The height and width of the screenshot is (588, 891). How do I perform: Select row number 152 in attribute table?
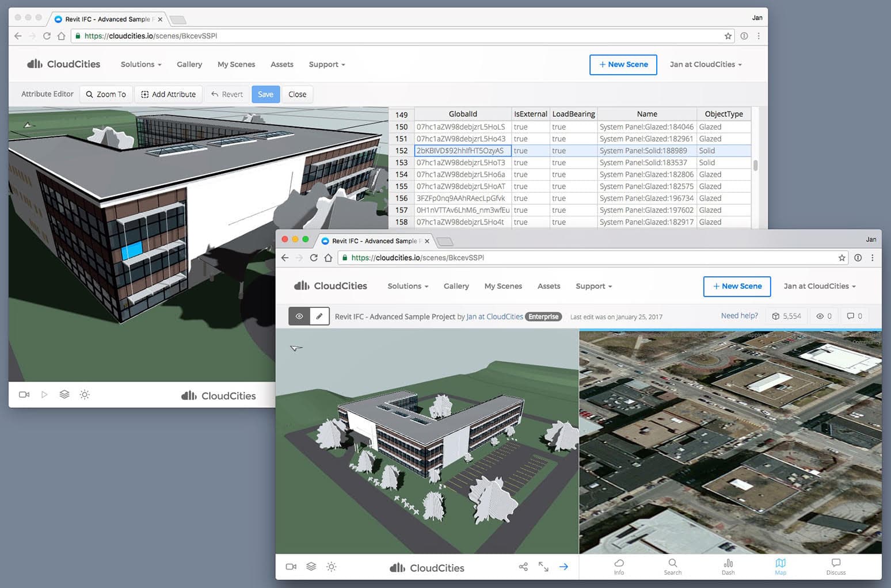tap(401, 151)
